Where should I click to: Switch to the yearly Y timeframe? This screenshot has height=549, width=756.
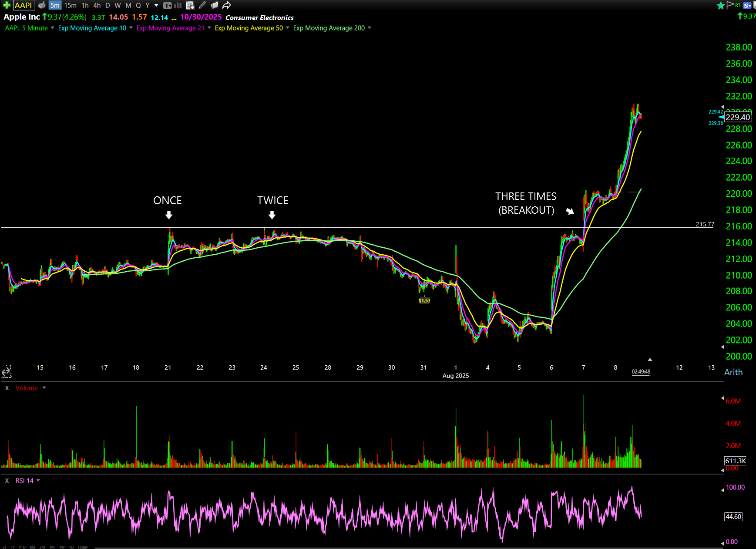click(148, 5)
